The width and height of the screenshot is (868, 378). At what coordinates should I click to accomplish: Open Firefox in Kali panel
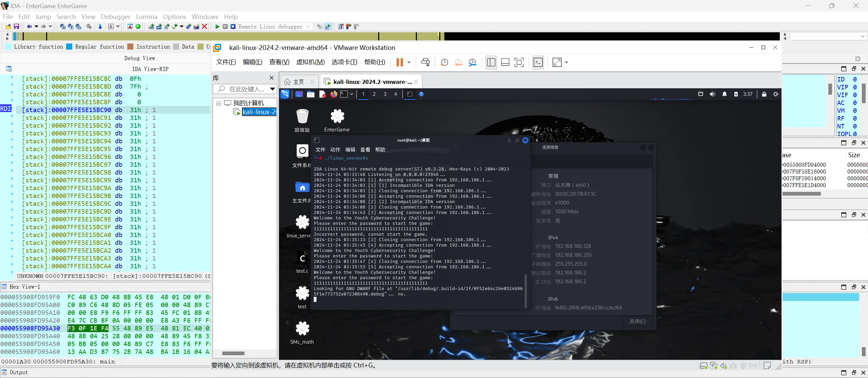tap(334, 94)
